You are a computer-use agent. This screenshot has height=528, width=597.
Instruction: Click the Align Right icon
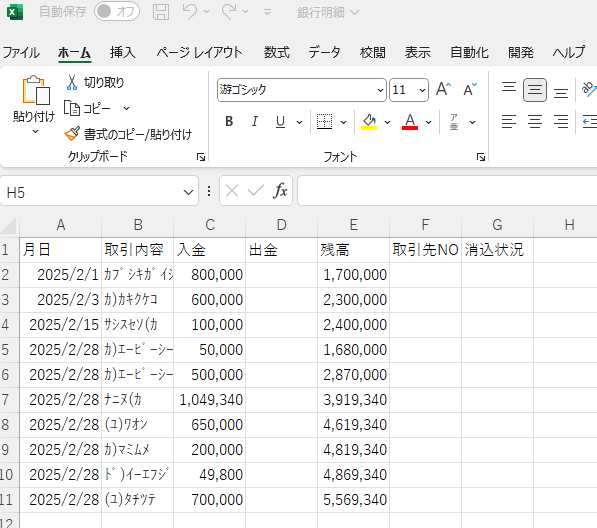[x=561, y=122]
